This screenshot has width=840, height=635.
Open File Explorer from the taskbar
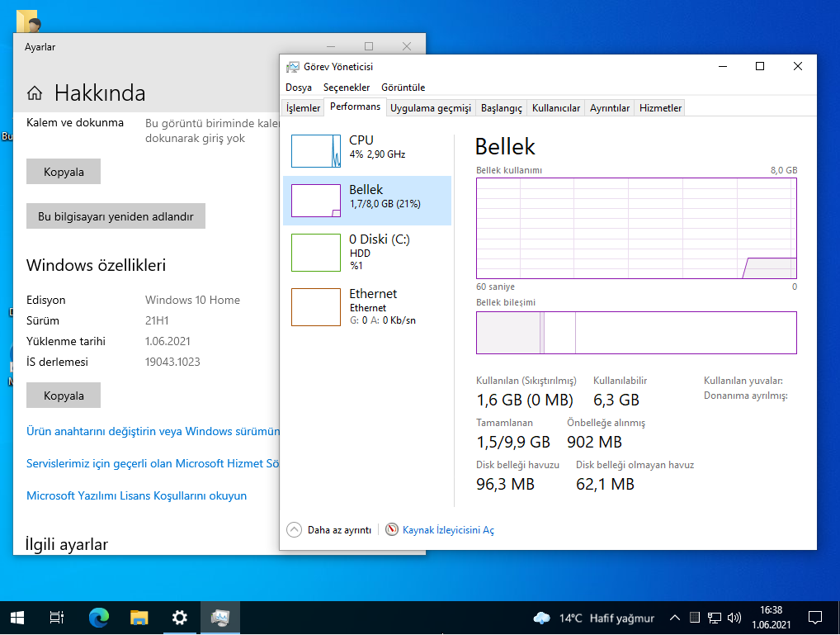[x=139, y=618]
